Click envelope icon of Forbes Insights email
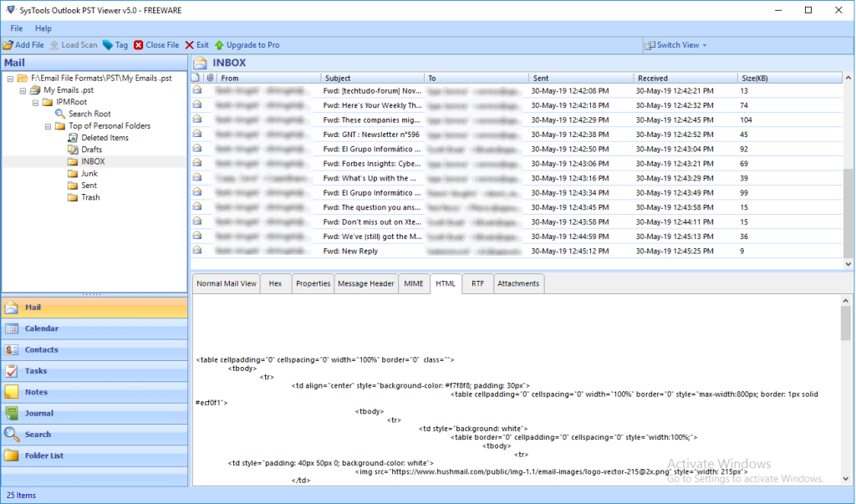856x504 pixels. 197,163
